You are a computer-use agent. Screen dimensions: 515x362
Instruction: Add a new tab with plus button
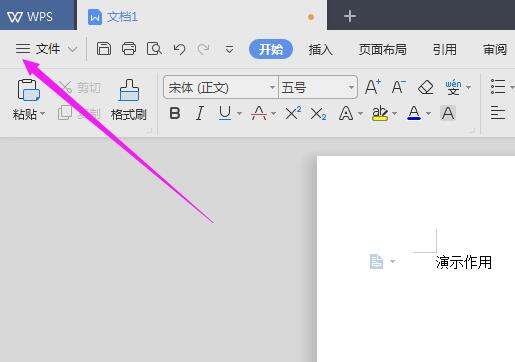[x=350, y=16]
